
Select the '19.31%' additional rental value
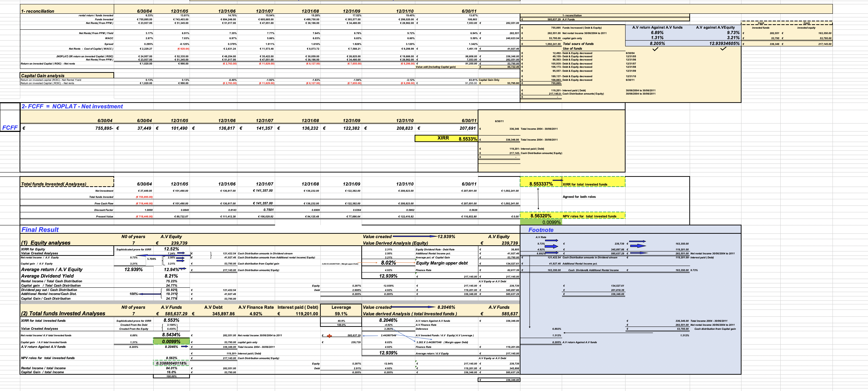pyautogui.click(x=171, y=294)
